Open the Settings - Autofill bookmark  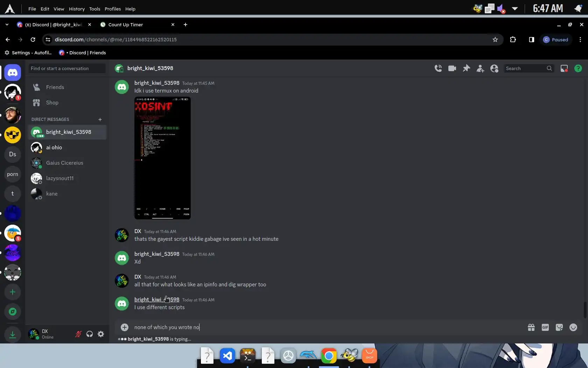28,53
